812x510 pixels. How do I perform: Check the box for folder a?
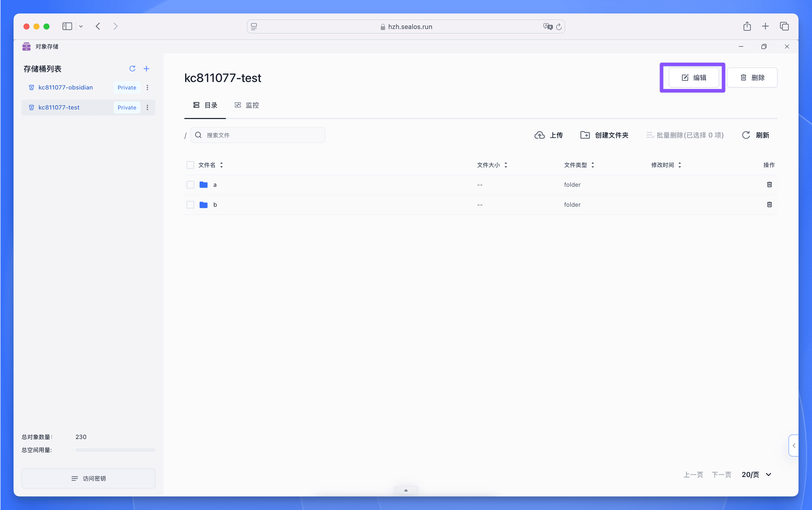(x=190, y=185)
